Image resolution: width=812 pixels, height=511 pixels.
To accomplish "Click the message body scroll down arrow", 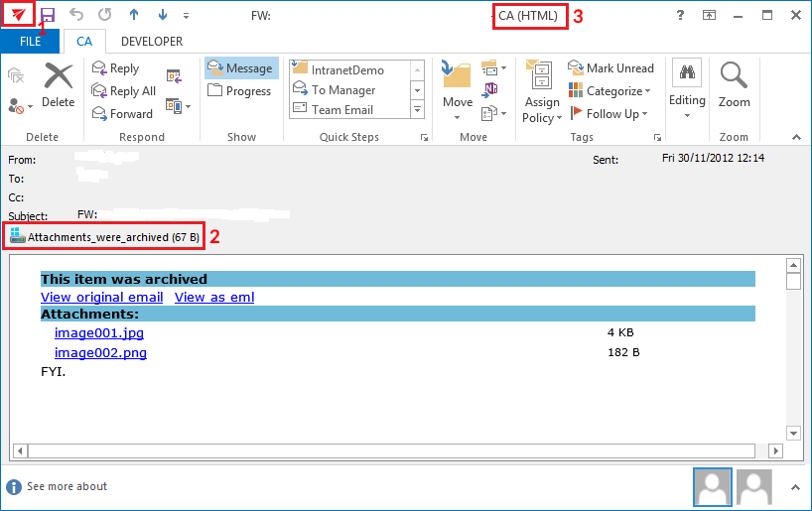I will click(793, 433).
